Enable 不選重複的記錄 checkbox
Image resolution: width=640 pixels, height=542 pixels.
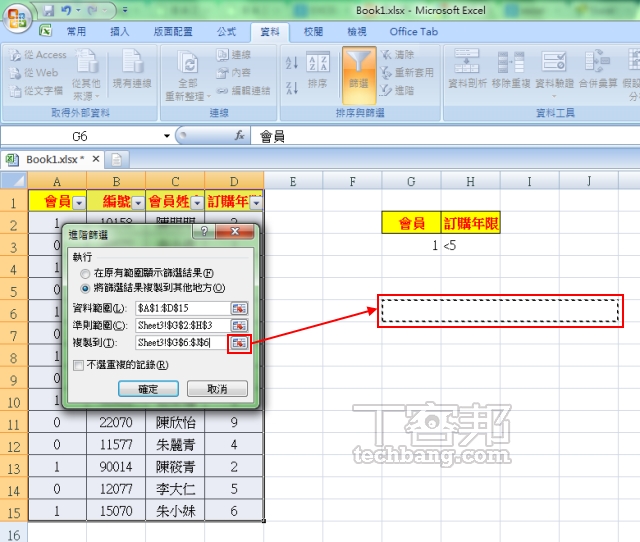79,365
